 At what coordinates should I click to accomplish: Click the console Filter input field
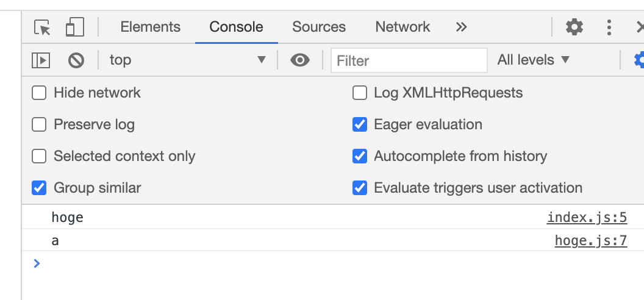[409, 60]
